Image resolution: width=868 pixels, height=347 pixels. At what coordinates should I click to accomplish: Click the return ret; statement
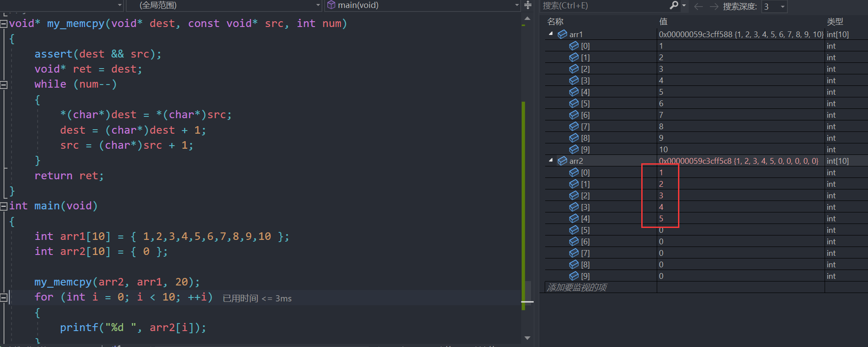(x=69, y=176)
